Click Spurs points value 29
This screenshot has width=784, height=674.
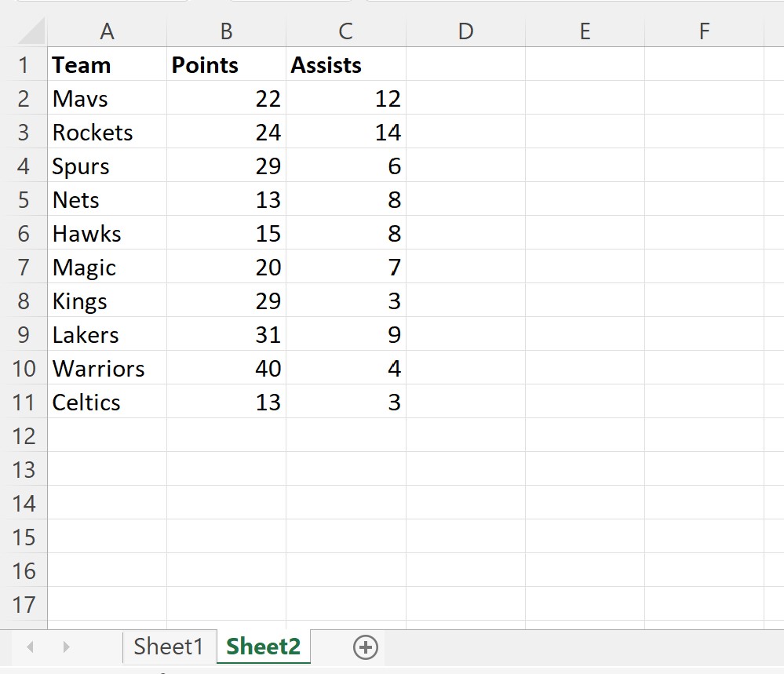227,166
